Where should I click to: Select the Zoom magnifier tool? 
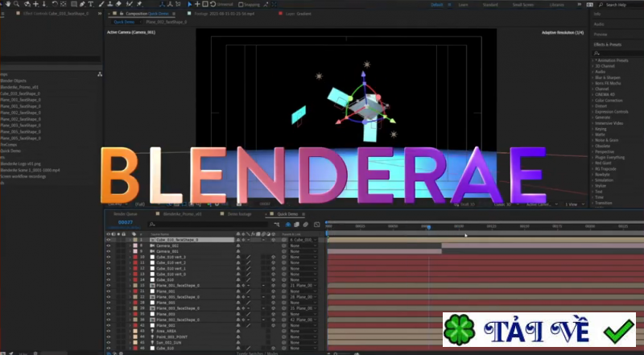point(16,4)
